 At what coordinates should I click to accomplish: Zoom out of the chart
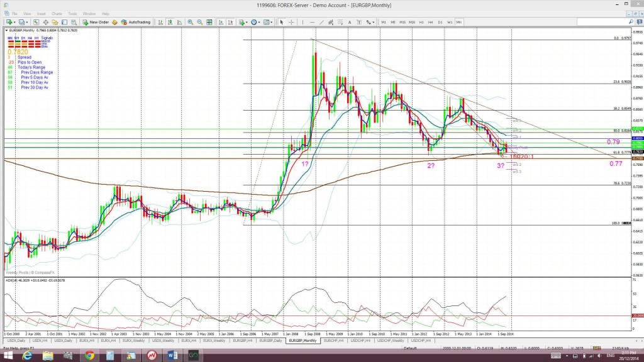tap(199, 22)
